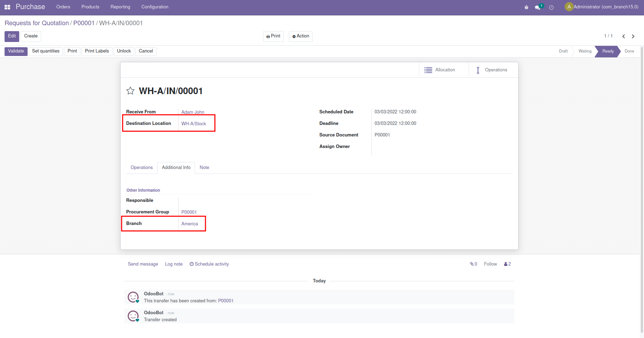Go to P00001 breadcrumb
Image resolution: width=644 pixels, height=338 pixels.
[84, 23]
